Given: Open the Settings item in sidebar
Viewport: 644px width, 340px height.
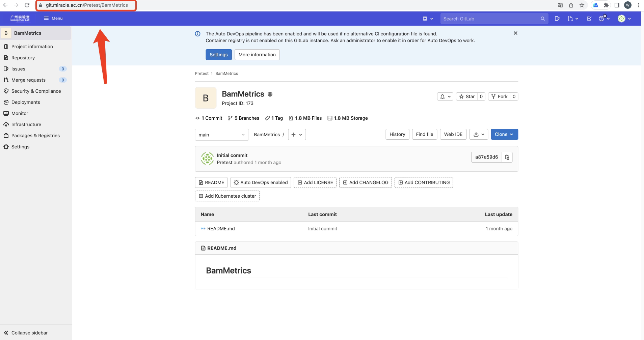Looking at the screenshot, I should [x=20, y=147].
